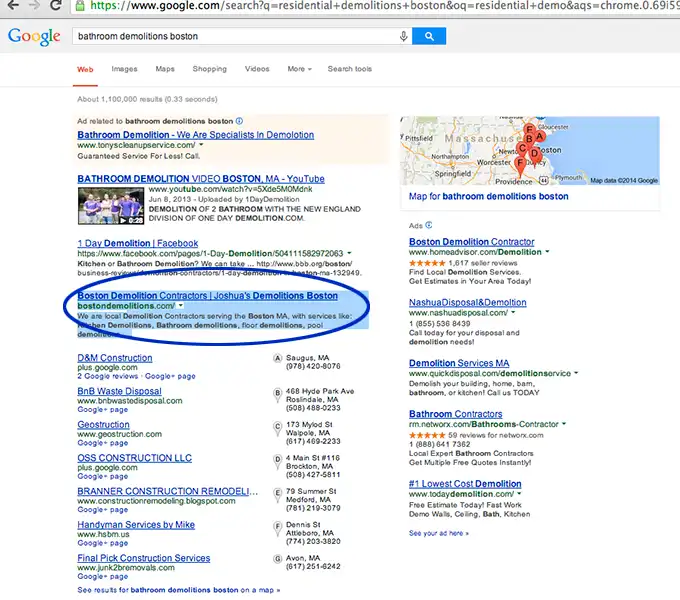Open Joshua's Demolitions Boston result
This screenshot has height=600, width=680.
tap(207, 296)
